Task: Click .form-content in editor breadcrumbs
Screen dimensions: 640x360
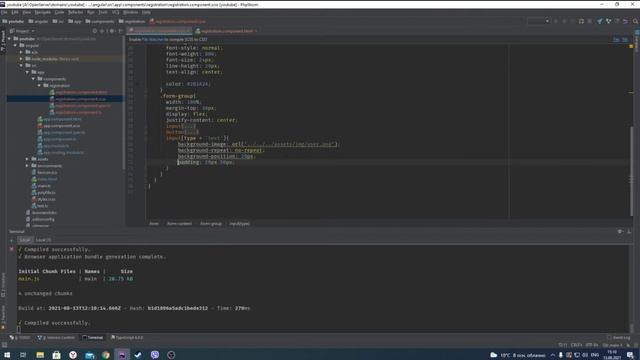Action: (179, 224)
